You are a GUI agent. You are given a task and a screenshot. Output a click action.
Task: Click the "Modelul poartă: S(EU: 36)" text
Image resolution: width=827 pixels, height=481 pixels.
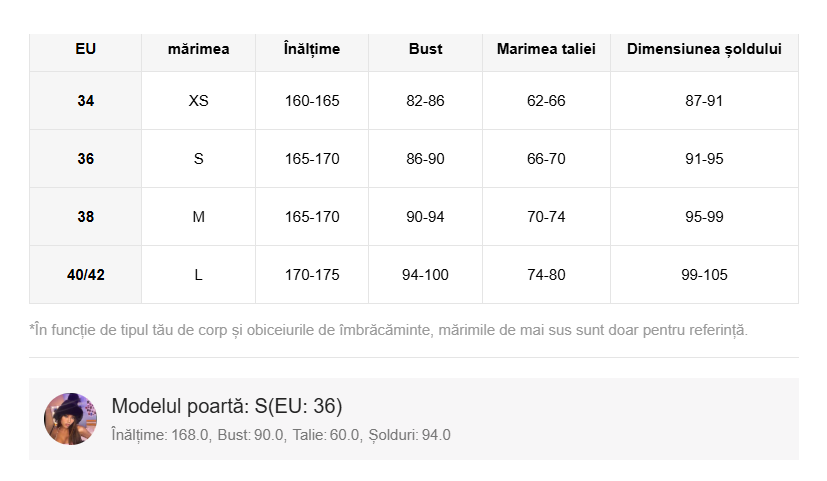227,406
